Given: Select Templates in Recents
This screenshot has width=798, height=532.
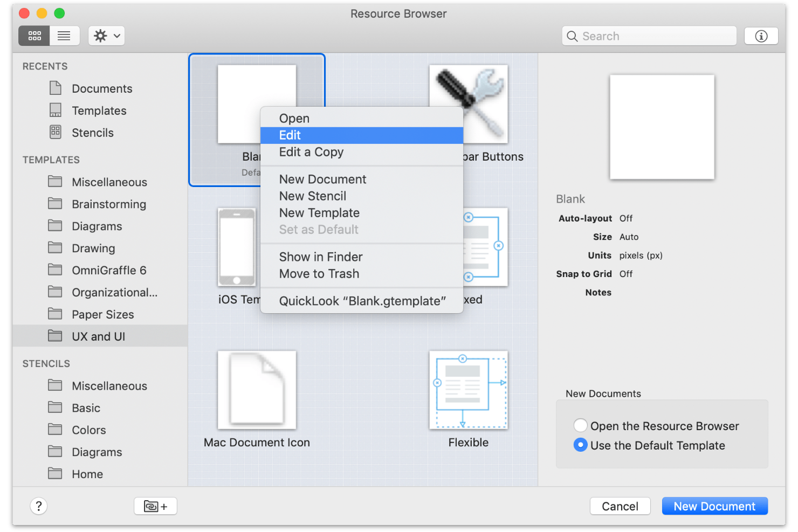Looking at the screenshot, I should click(100, 110).
